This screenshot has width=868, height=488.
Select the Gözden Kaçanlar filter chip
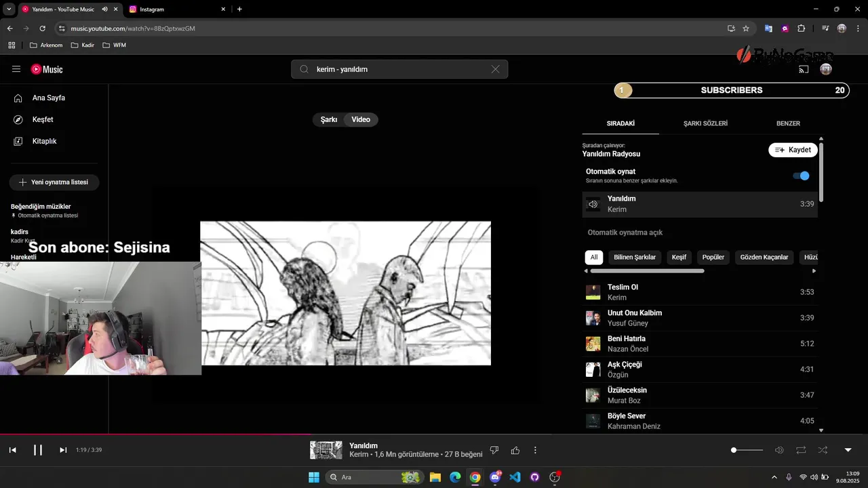point(764,257)
